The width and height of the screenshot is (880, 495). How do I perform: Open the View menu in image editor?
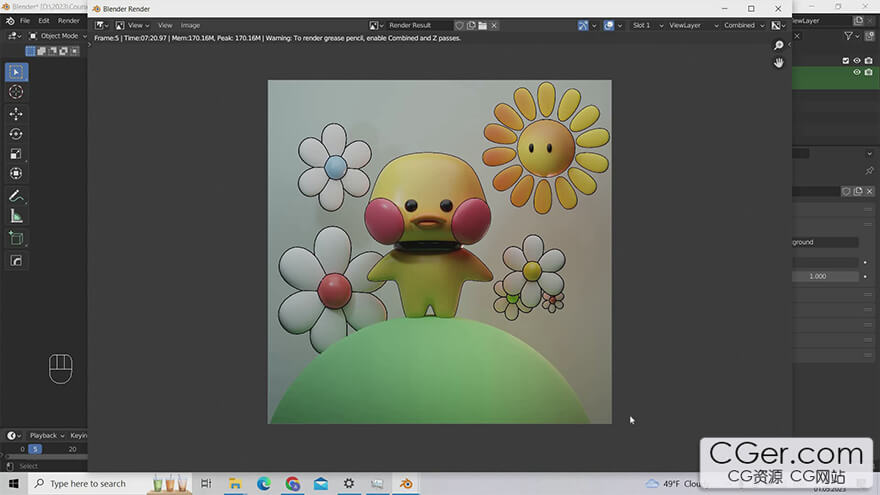click(165, 25)
